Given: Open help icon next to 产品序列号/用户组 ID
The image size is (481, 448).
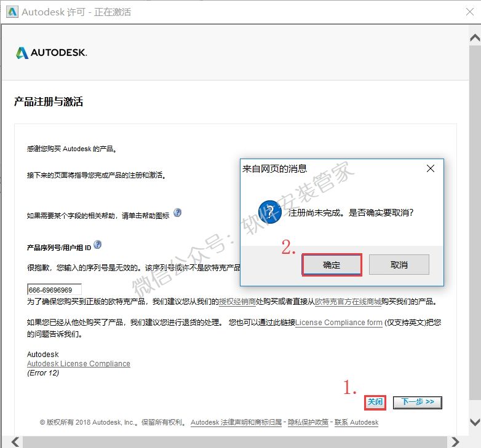Looking at the screenshot, I should coord(97,245).
